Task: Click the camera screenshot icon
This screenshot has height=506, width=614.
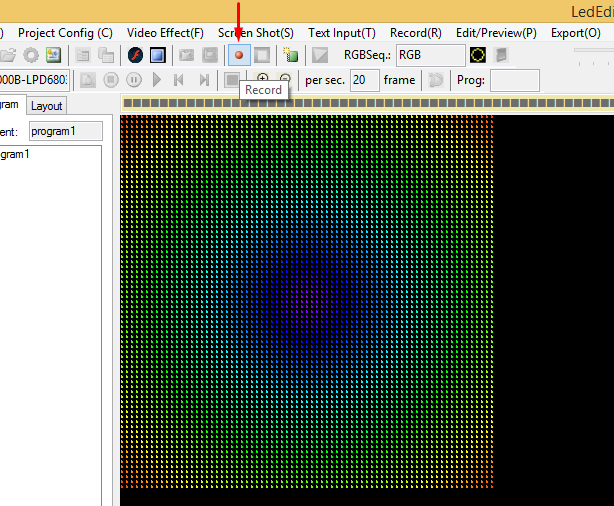Action: pyautogui.click(x=186, y=55)
